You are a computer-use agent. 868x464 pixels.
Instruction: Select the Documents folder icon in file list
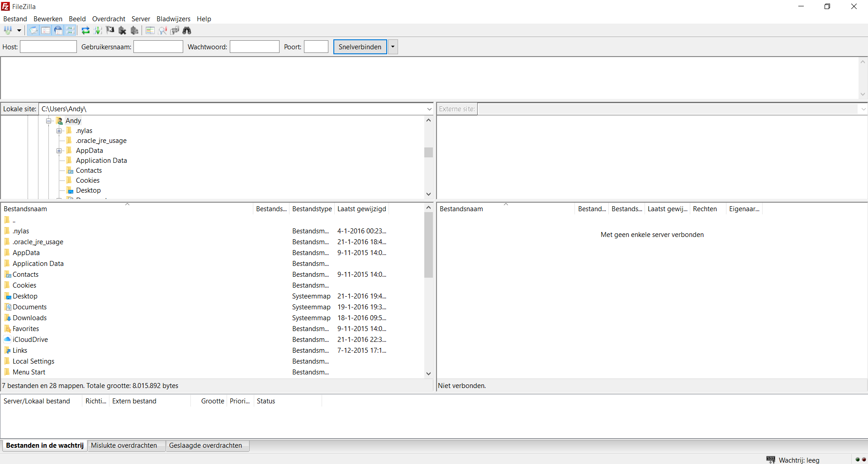pyautogui.click(x=7, y=307)
